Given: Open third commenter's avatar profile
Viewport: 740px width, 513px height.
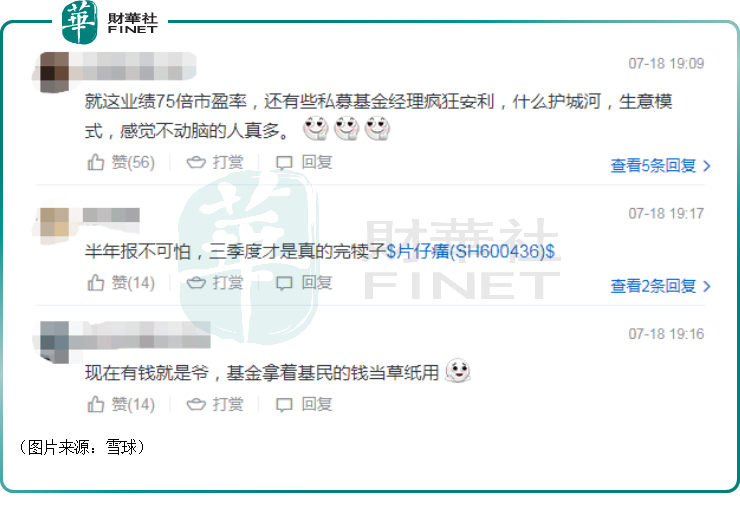Looking at the screenshot, I should pyautogui.click(x=54, y=342).
